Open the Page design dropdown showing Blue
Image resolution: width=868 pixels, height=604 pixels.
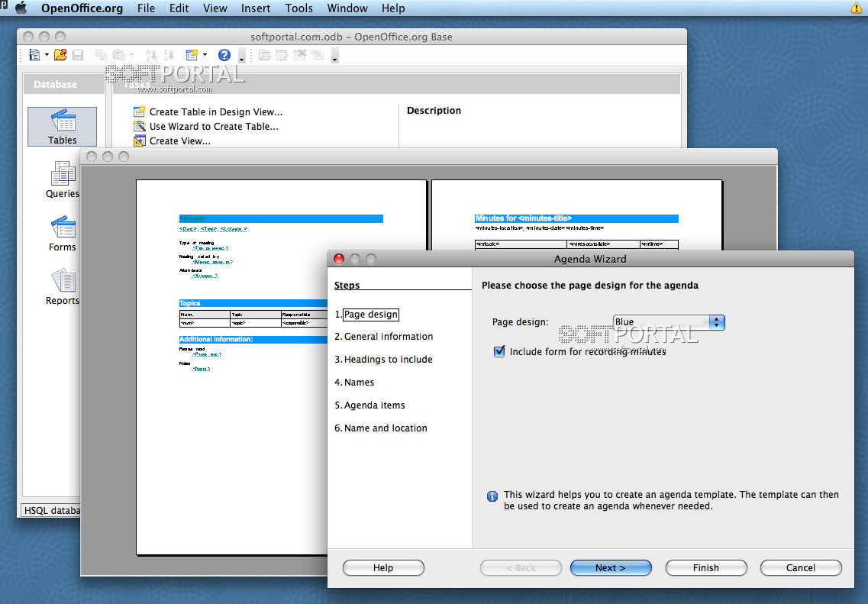[668, 322]
